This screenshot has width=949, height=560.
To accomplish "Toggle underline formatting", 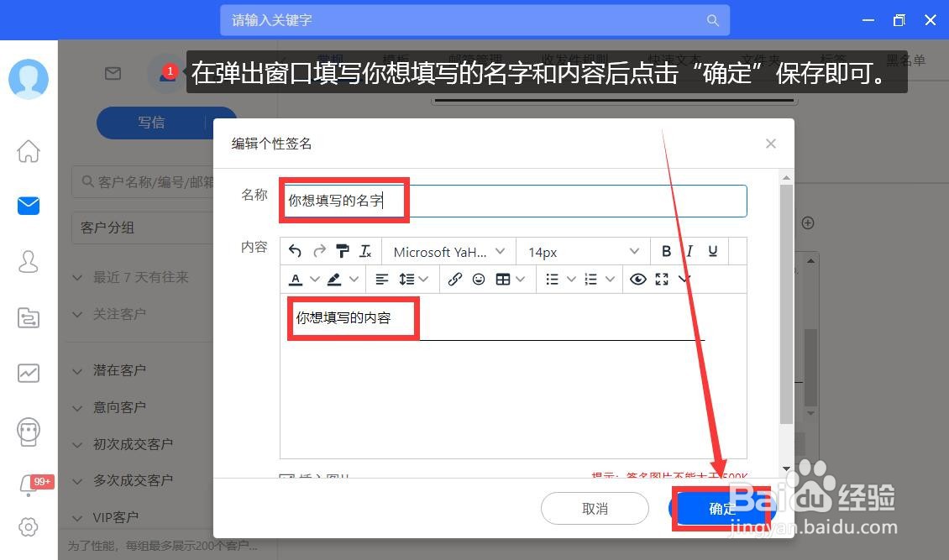I will click(x=713, y=251).
